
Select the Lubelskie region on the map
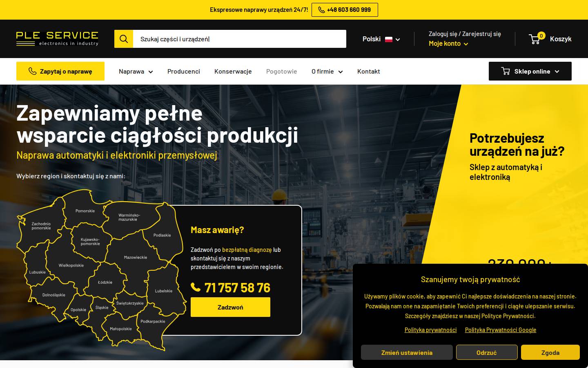pos(164,291)
